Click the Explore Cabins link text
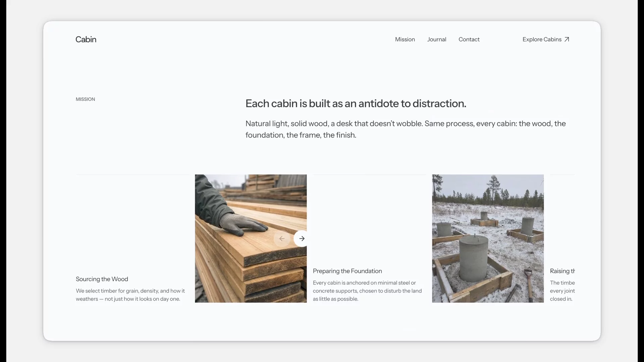 coord(542,40)
